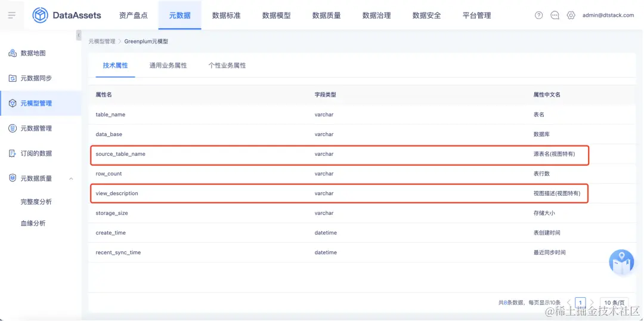Open the 数据安全 top menu

[x=427, y=16]
